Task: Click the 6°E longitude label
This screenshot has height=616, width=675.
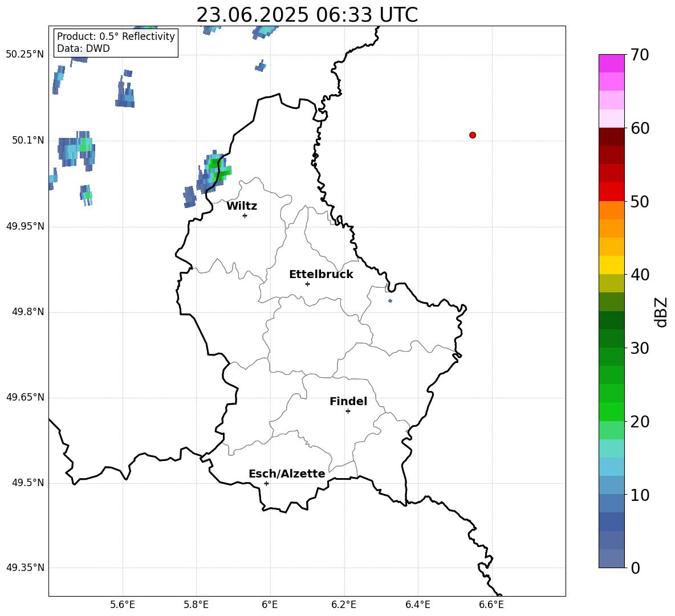Action: coord(270,605)
